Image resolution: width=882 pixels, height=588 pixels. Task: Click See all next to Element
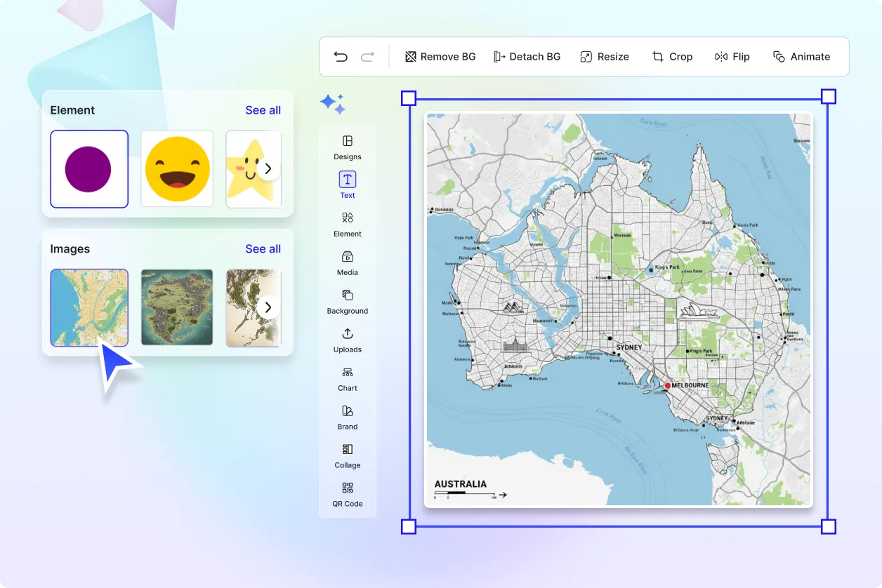coord(263,110)
